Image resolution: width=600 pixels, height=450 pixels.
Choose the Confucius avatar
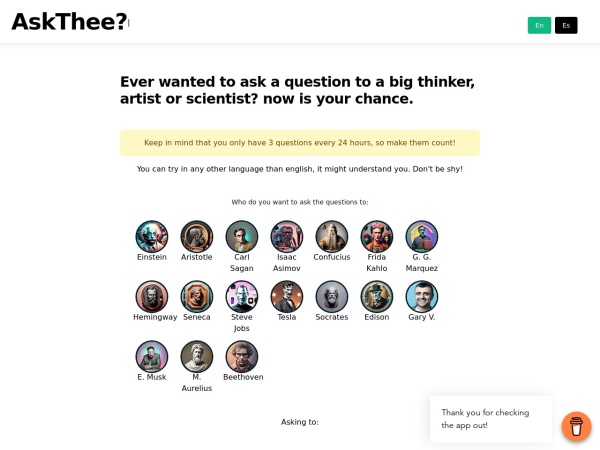332,237
